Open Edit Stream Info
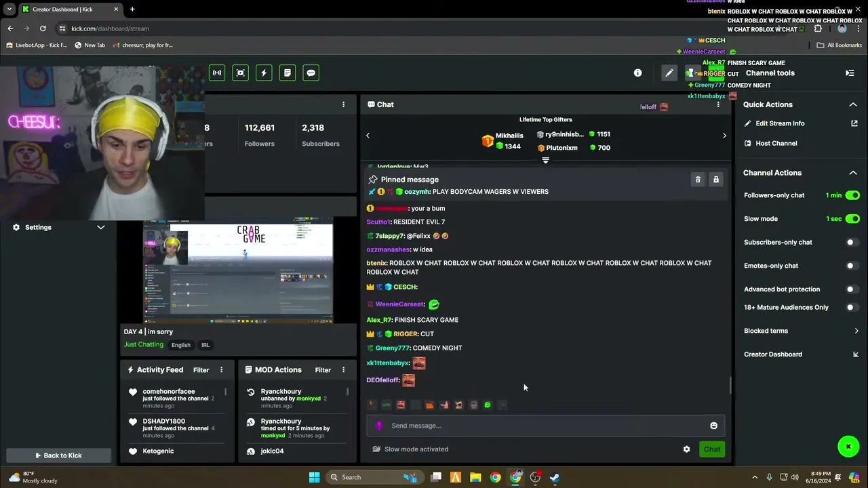Image resolution: width=868 pixels, height=488 pixels. [x=780, y=123]
